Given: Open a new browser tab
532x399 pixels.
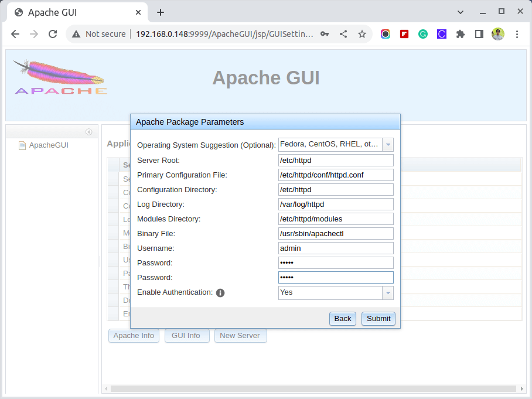Looking at the screenshot, I should point(161,12).
